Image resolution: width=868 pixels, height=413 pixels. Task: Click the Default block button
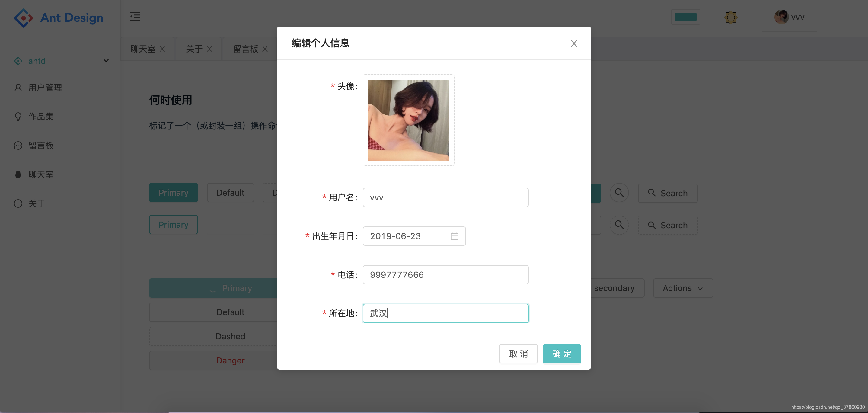pos(213,312)
